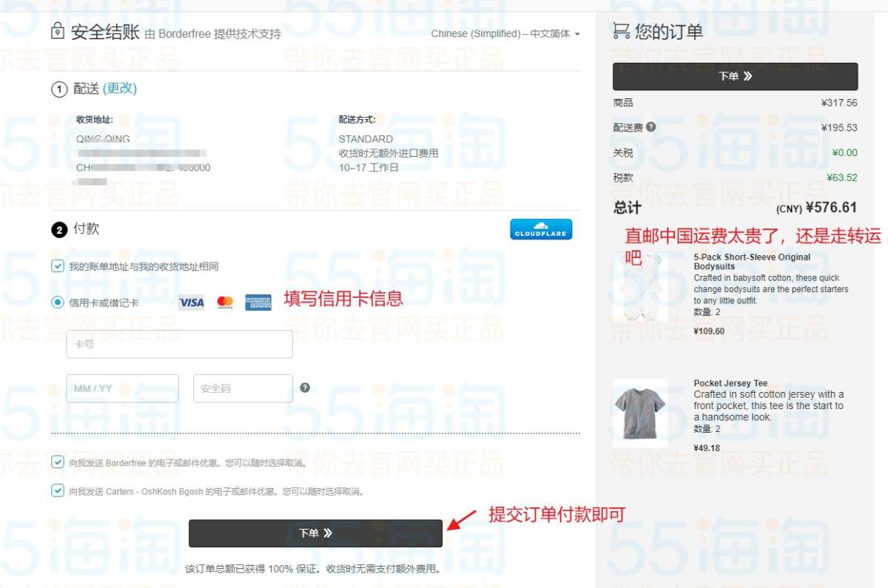Click the ¥317.56 merchandise value
888x588 pixels.
click(839, 103)
